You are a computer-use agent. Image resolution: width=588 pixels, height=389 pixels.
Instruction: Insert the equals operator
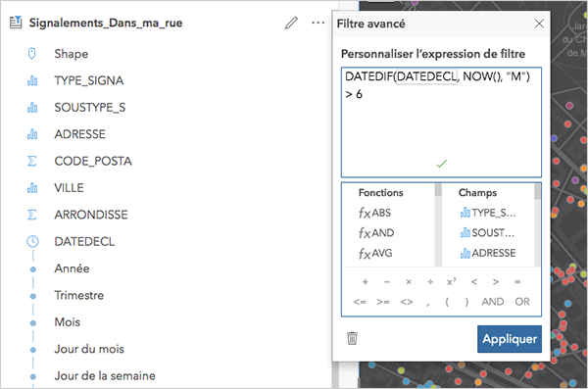(517, 282)
